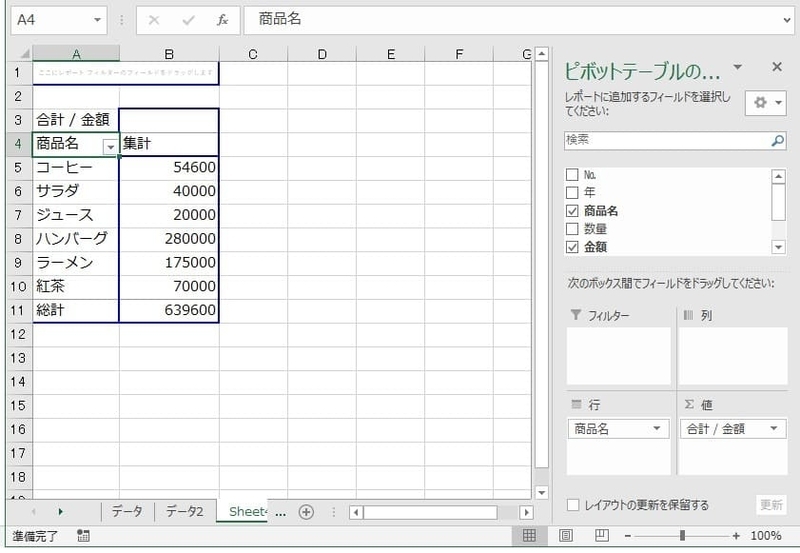This screenshot has height=553, width=800.
Task: Toggle the No. field checkbox
Action: tap(572, 175)
